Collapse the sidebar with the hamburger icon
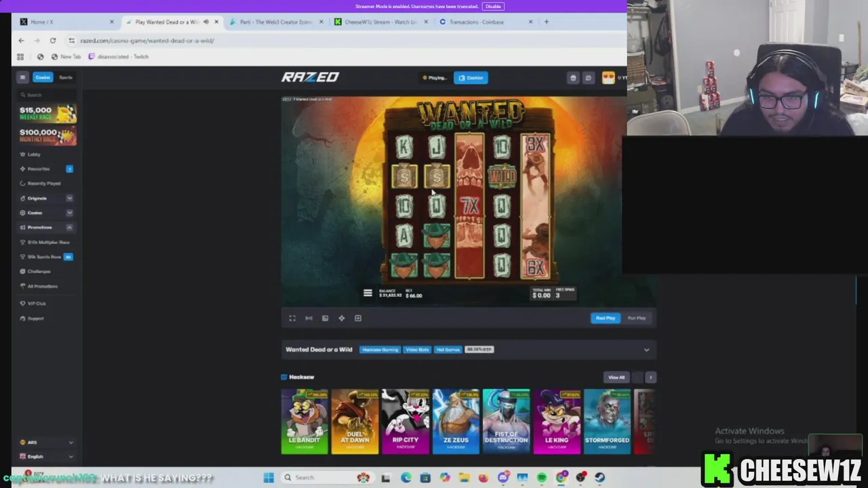The image size is (868, 488). 22,77
